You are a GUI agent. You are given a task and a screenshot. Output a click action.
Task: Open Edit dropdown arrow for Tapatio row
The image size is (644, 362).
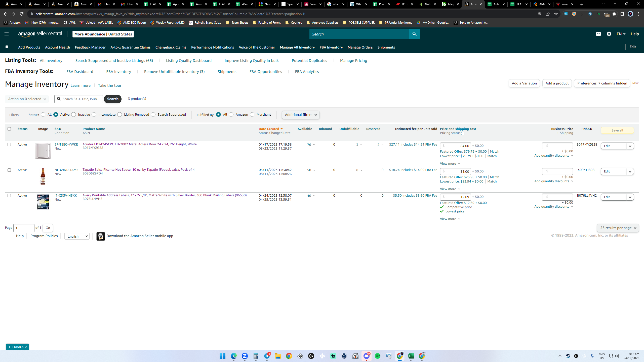click(x=630, y=171)
